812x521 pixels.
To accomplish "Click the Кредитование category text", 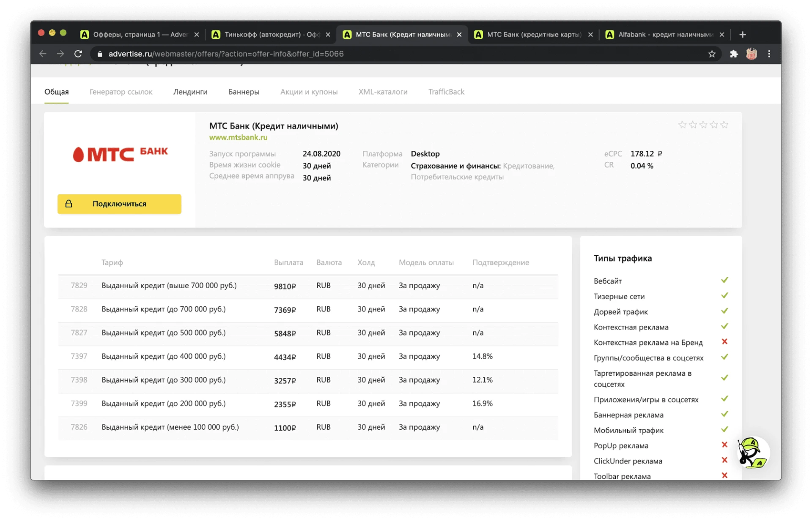I will point(529,166).
